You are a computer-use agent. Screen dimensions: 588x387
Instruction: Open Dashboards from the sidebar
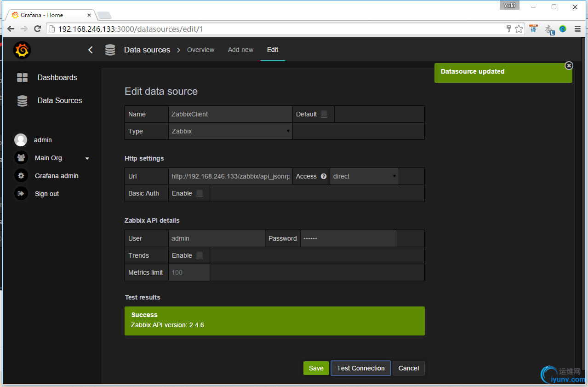click(x=57, y=77)
